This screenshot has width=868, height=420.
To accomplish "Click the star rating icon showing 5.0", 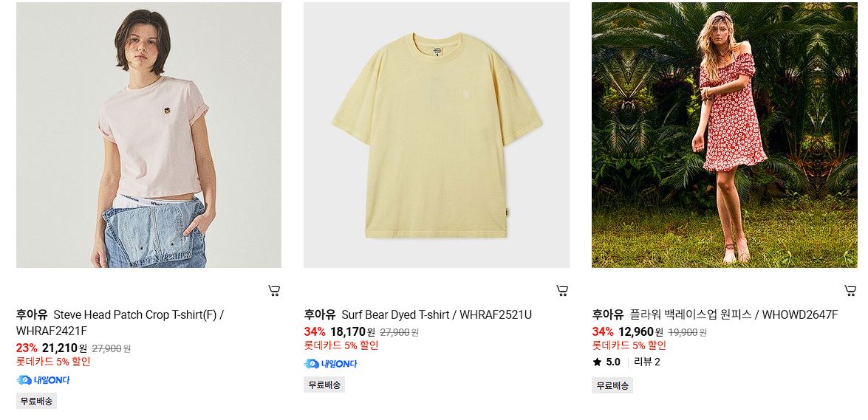I will click(x=597, y=362).
